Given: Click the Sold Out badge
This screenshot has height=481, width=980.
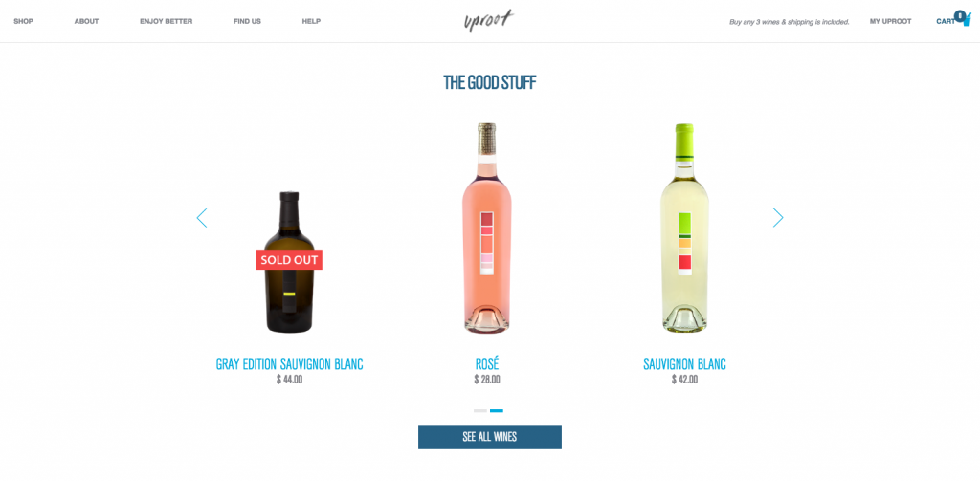Looking at the screenshot, I should click(x=289, y=260).
